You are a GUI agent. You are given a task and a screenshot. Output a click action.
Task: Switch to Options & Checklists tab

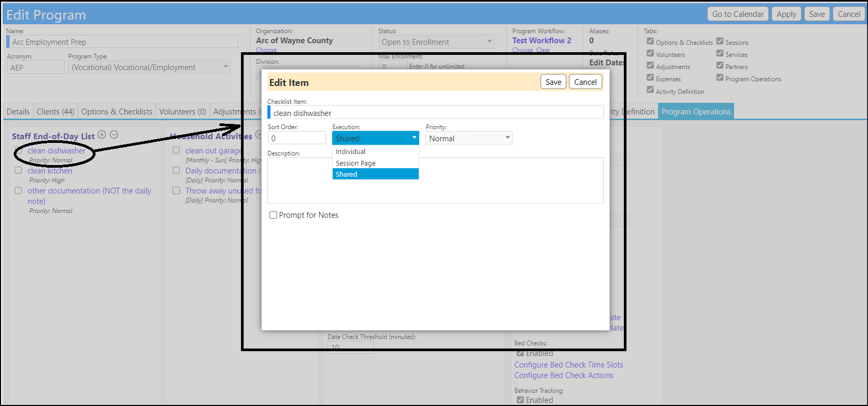pyautogui.click(x=117, y=111)
